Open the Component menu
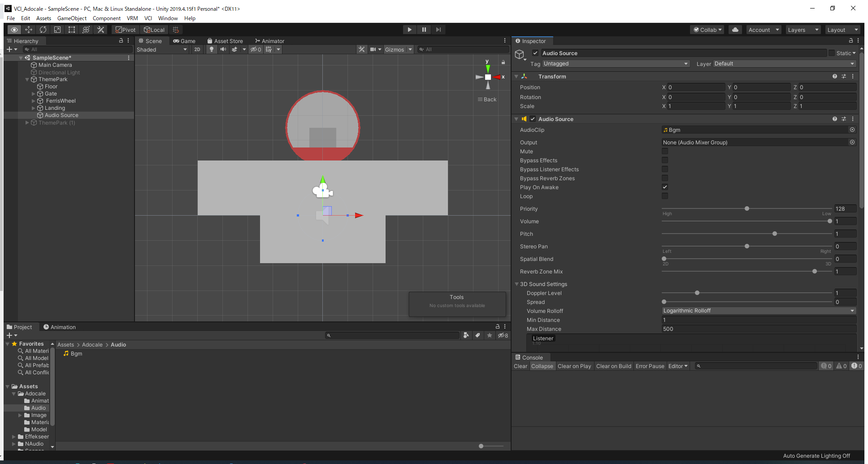Image resolution: width=868 pixels, height=464 pixels. pyautogui.click(x=107, y=18)
